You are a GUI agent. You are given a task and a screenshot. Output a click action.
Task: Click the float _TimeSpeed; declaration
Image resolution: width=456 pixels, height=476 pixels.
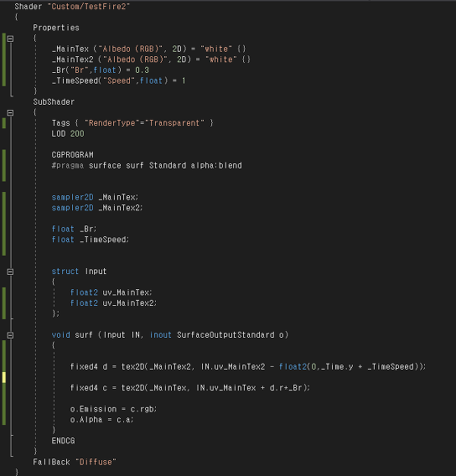pos(90,239)
